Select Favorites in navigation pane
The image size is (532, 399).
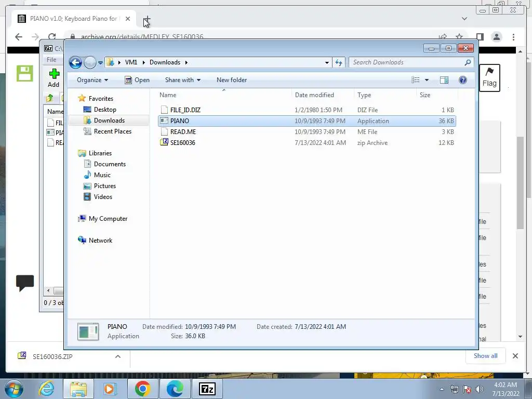tap(101, 98)
